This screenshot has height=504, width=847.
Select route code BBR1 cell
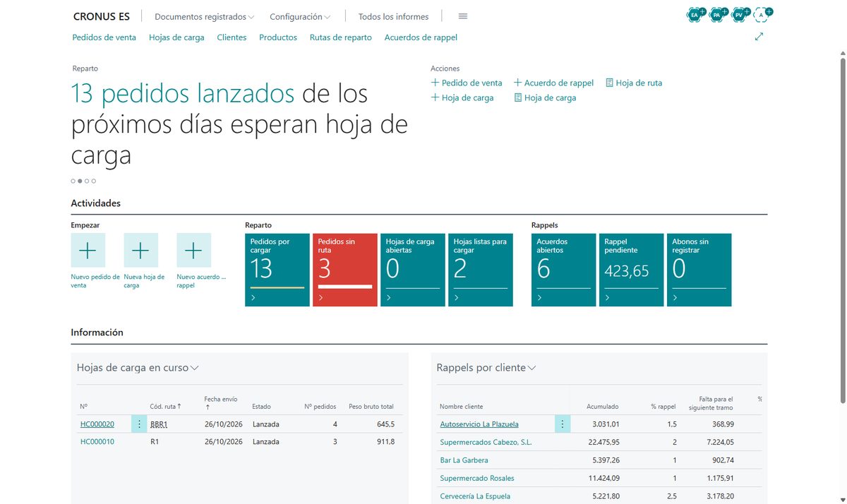point(159,424)
